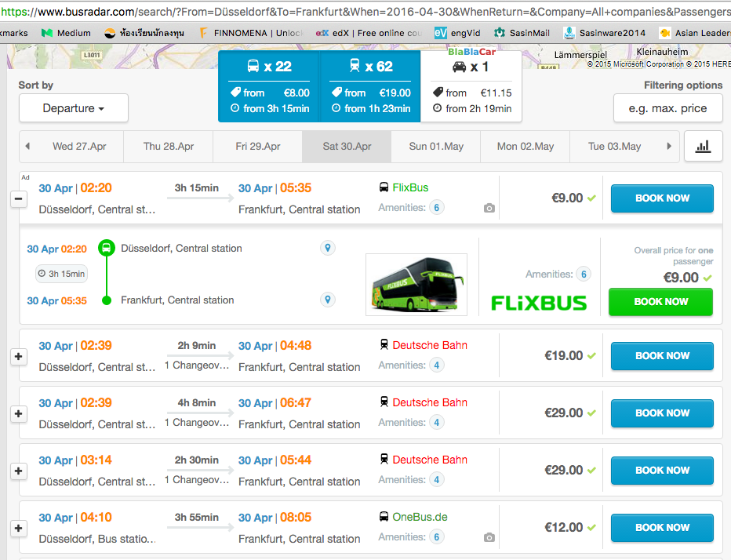The image size is (731, 560).
Task: Open the FINNOMENA bookmark
Action: pos(251,33)
